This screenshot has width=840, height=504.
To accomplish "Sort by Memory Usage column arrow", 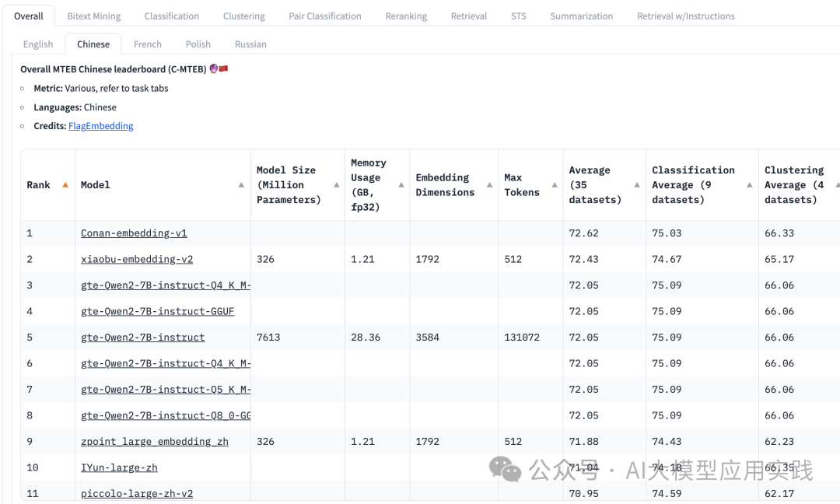I will click(401, 185).
